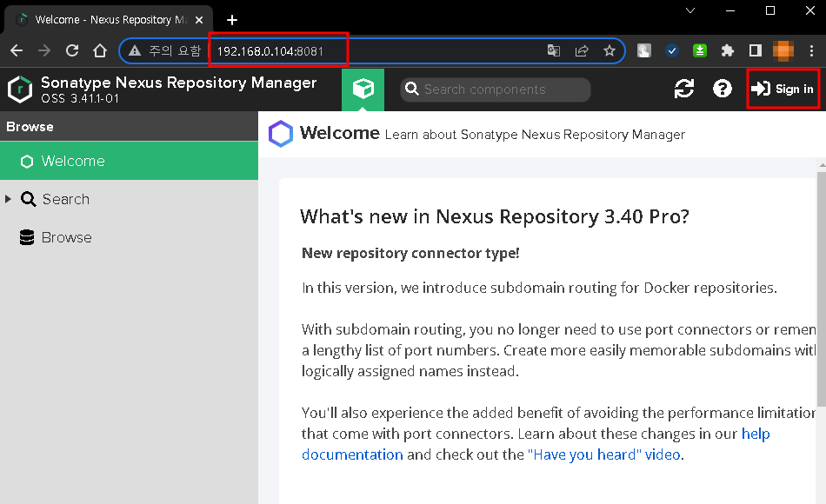Click the blue checkmark extension icon
The width and height of the screenshot is (826, 504).
671,50
